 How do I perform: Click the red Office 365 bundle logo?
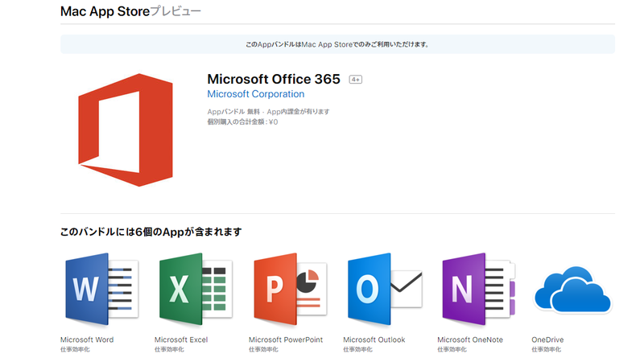click(x=126, y=130)
